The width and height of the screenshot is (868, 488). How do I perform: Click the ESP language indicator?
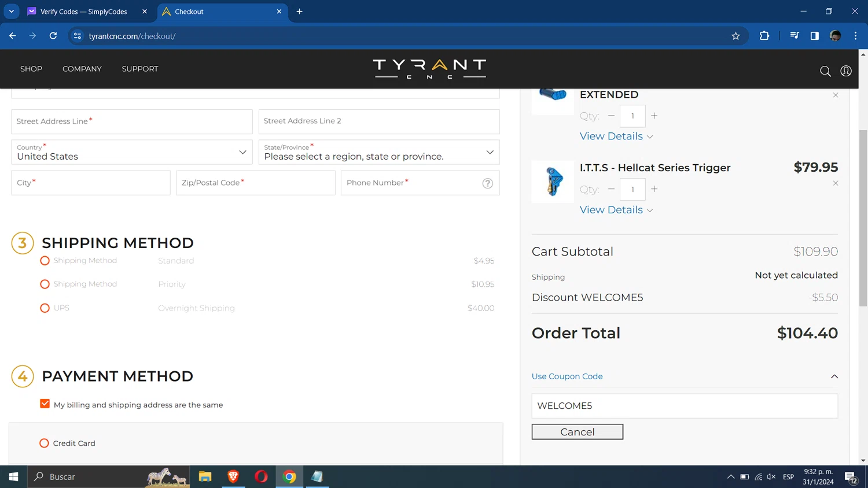[788, 477]
